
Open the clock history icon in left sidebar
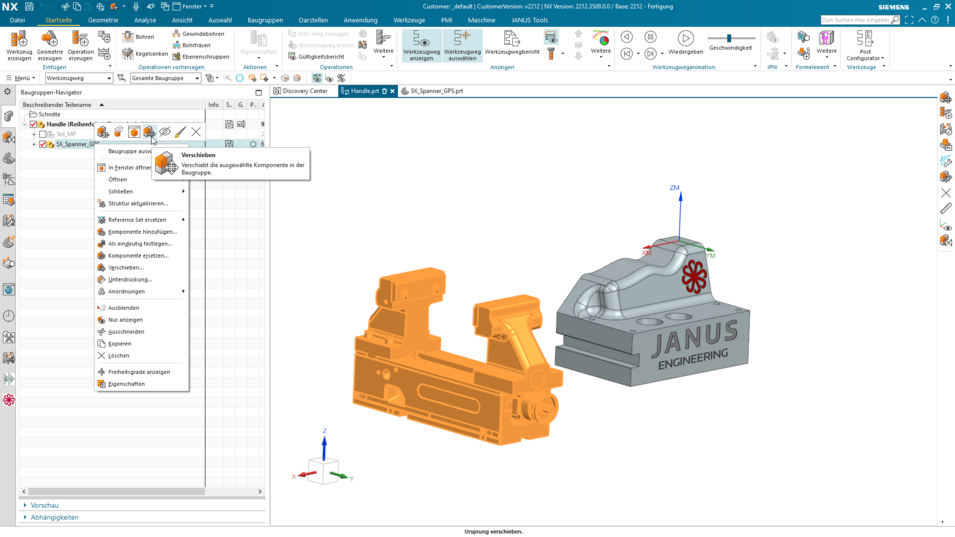click(x=9, y=316)
